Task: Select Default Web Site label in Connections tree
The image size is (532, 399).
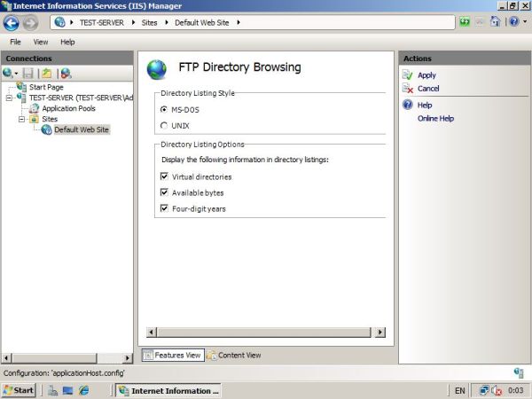Action: tap(82, 129)
